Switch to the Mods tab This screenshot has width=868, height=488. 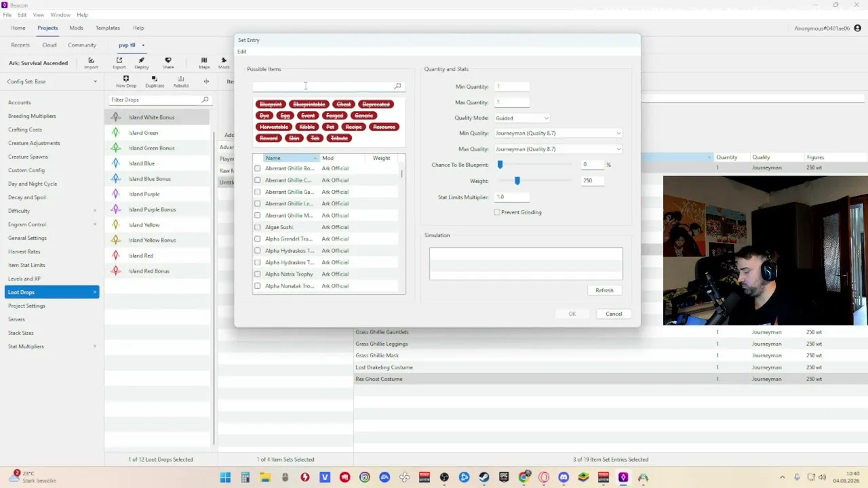76,28
